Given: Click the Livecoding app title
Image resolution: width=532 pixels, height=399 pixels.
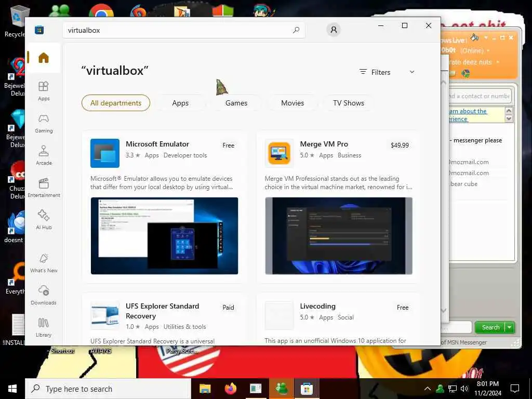Looking at the screenshot, I should [x=317, y=306].
